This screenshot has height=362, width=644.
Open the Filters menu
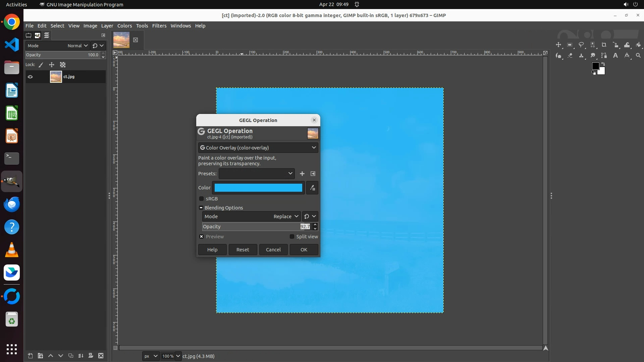159,26
